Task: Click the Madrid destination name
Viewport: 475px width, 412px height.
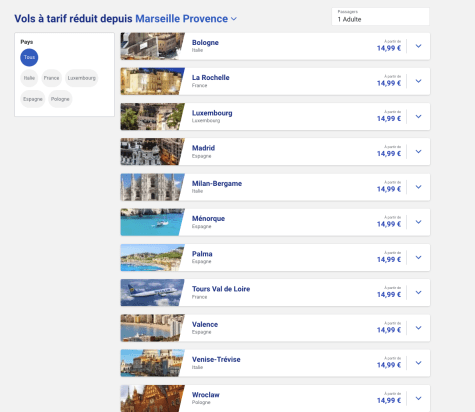Action: (x=203, y=148)
